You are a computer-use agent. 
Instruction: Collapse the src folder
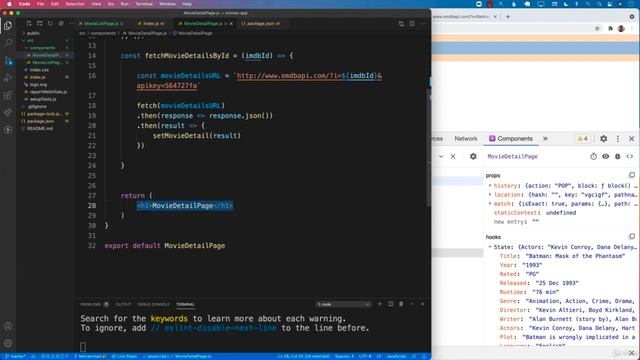coord(29,40)
